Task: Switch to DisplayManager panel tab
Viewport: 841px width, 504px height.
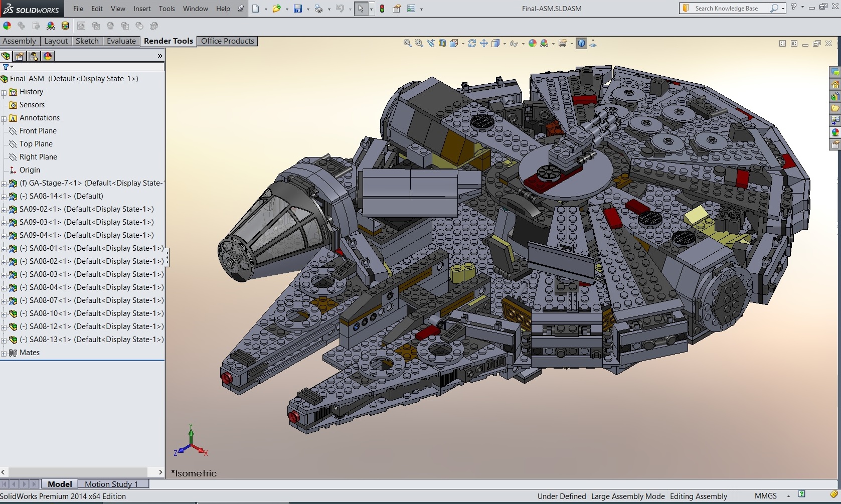Action: point(48,56)
